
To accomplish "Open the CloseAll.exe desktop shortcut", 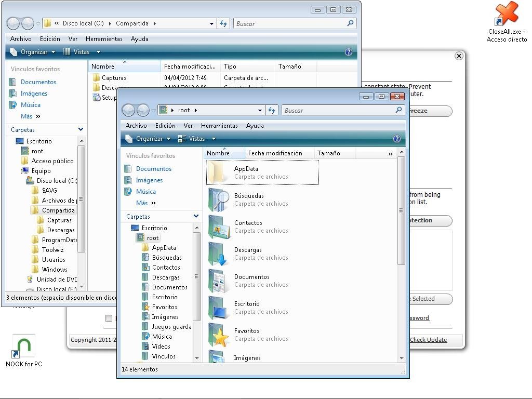I will [x=507, y=22].
